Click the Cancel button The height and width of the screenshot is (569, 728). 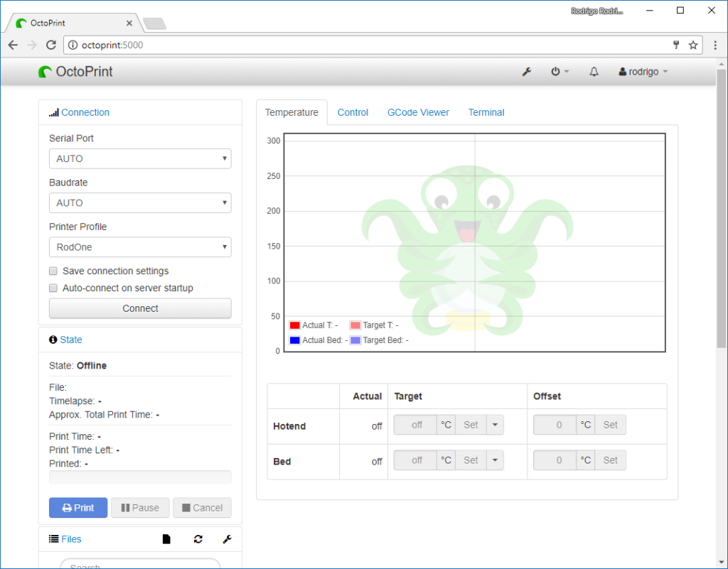tap(202, 508)
